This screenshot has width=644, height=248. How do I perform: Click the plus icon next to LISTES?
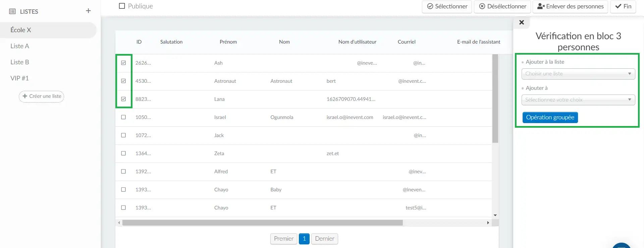88,11
